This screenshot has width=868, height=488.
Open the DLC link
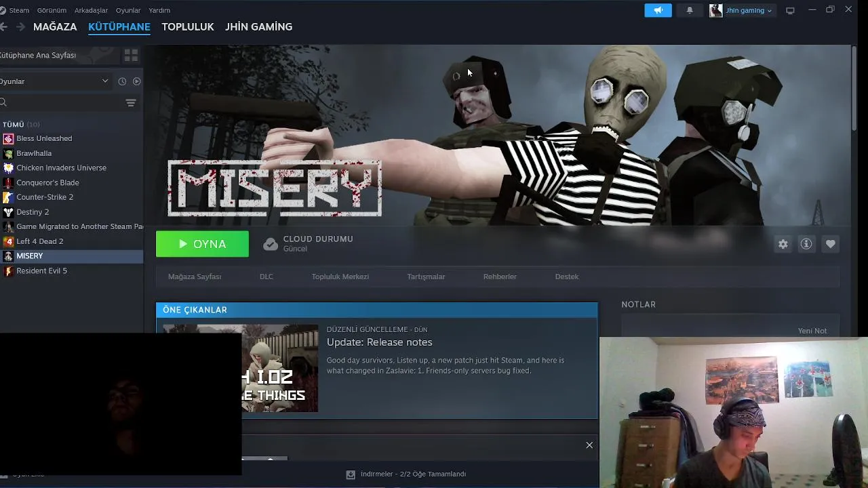pos(267,277)
